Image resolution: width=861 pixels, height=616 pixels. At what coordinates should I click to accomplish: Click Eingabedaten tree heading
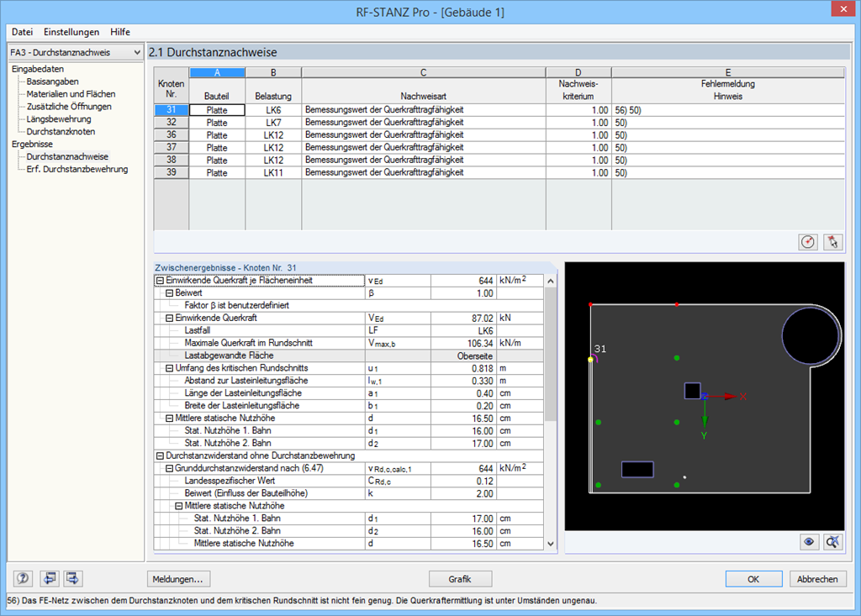pyautogui.click(x=37, y=69)
